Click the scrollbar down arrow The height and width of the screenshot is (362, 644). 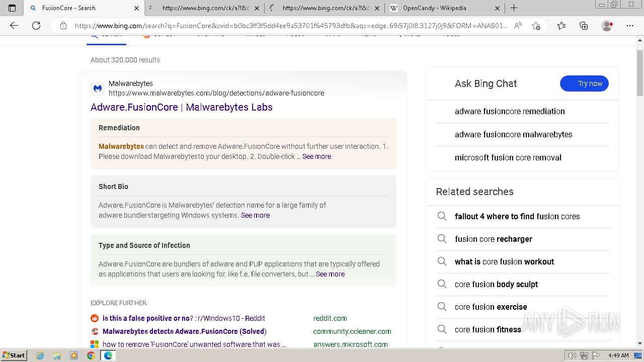(x=639, y=343)
